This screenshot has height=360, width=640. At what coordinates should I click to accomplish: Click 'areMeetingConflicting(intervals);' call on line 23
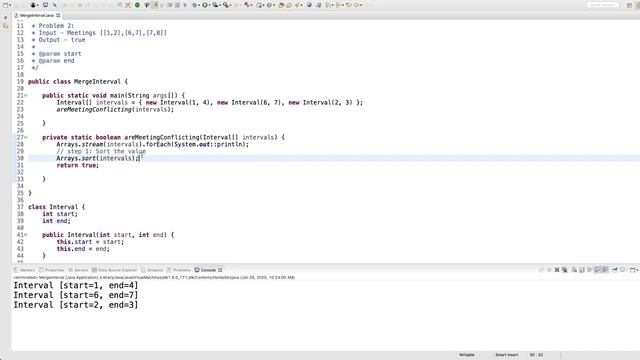(x=115, y=109)
